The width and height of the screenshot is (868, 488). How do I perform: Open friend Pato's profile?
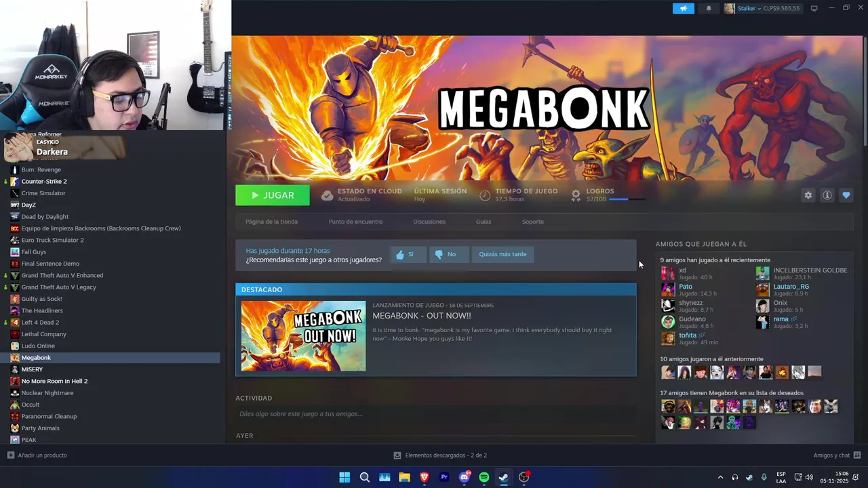tap(686, 287)
